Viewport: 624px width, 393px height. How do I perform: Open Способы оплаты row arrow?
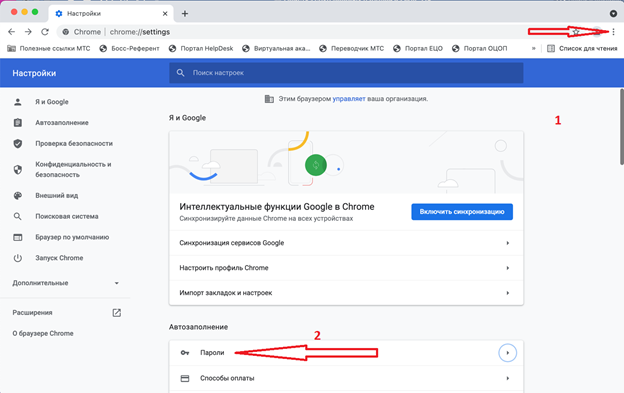(x=507, y=378)
